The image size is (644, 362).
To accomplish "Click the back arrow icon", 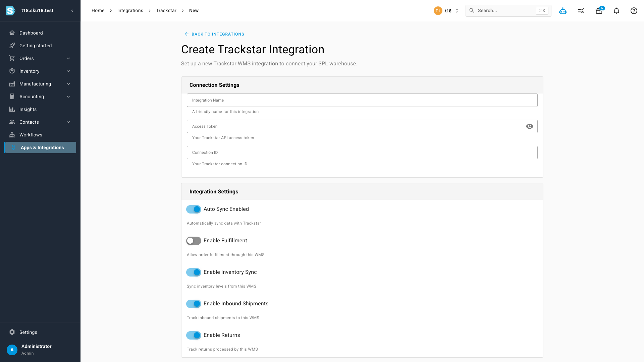I will tap(187, 34).
